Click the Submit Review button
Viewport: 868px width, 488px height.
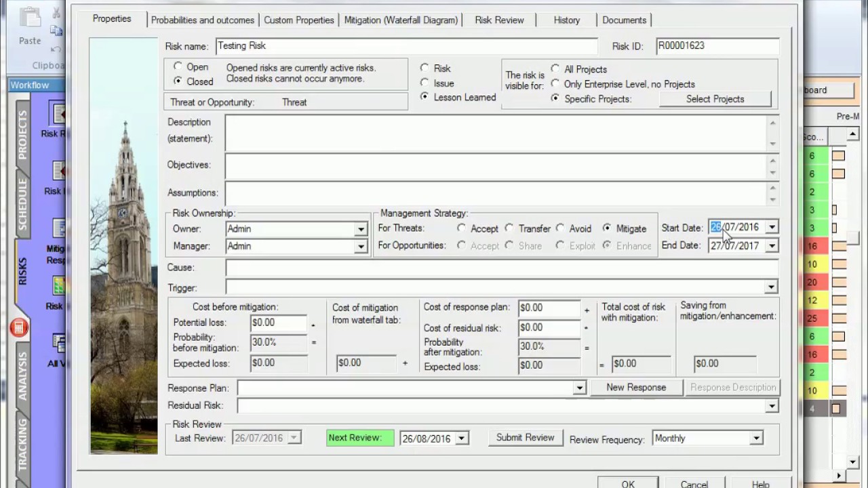tap(525, 438)
